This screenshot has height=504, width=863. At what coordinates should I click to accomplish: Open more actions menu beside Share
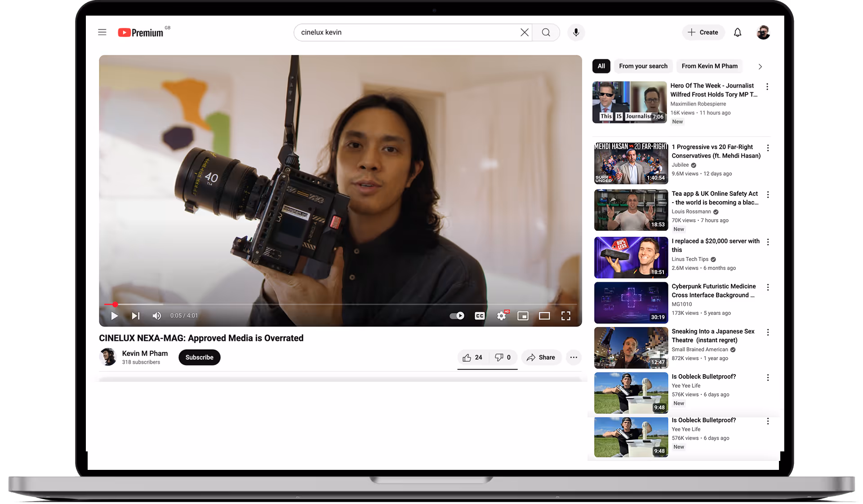pyautogui.click(x=574, y=358)
